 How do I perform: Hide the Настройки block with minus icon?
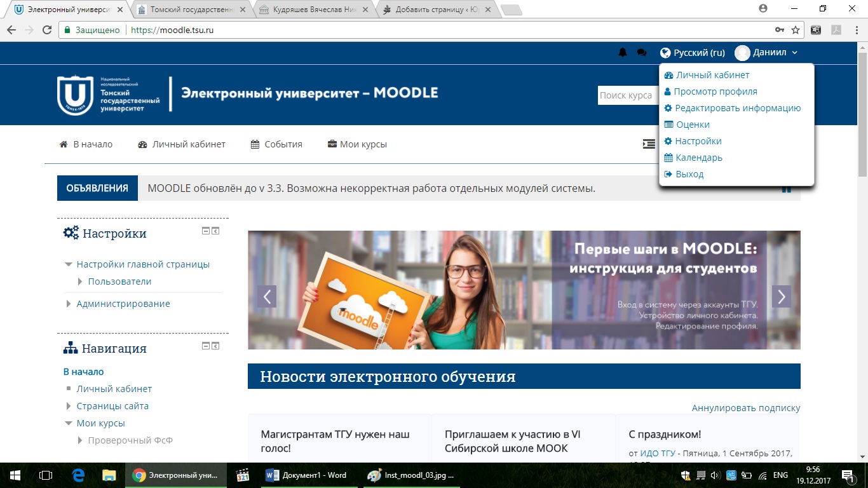point(206,231)
